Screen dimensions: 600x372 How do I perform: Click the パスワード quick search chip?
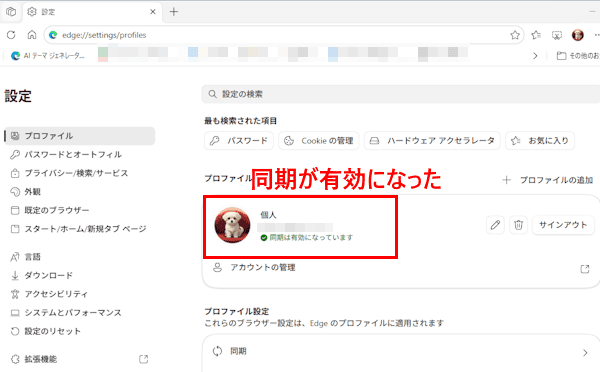(x=239, y=141)
